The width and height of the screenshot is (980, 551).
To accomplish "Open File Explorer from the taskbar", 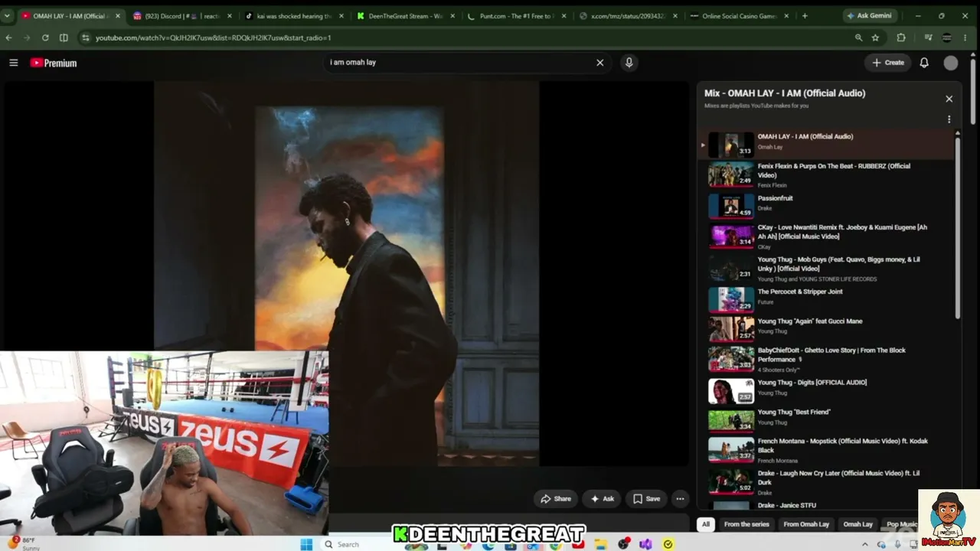I will coord(601,544).
